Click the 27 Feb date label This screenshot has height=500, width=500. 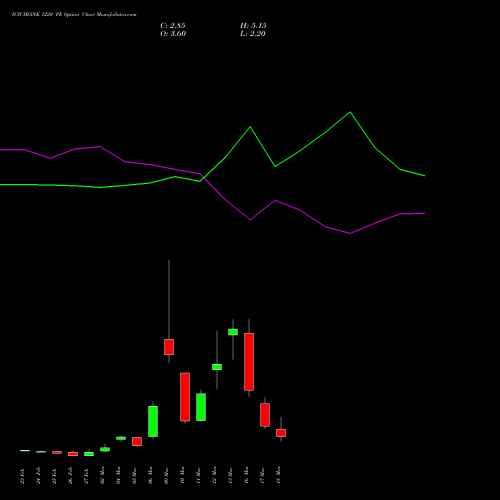(x=86, y=476)
